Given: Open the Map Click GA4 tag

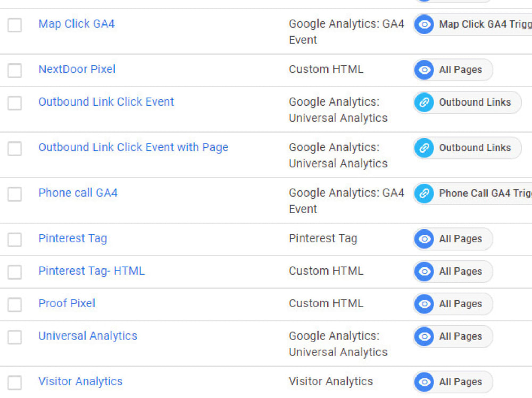Looking at the screenshot, I should point(76,24).
